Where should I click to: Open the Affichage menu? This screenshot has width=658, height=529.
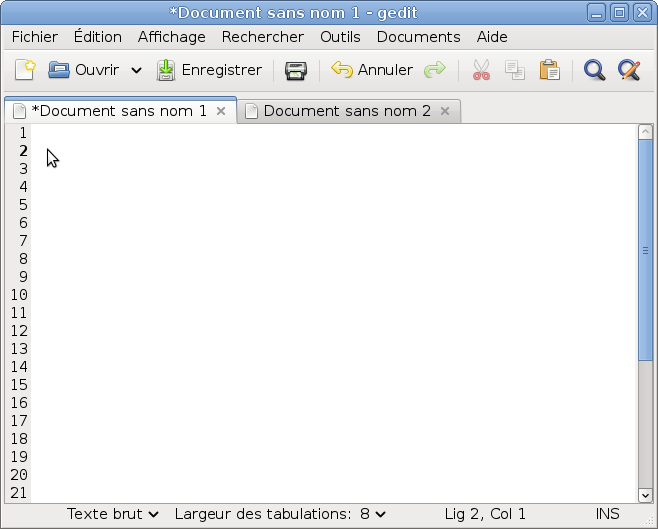(172, 37)
